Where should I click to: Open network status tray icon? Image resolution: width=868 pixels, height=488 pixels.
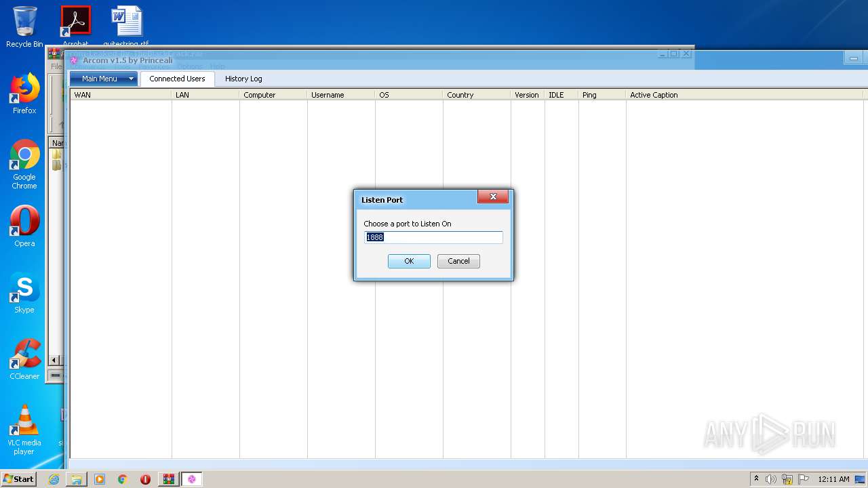pos(787,479)
